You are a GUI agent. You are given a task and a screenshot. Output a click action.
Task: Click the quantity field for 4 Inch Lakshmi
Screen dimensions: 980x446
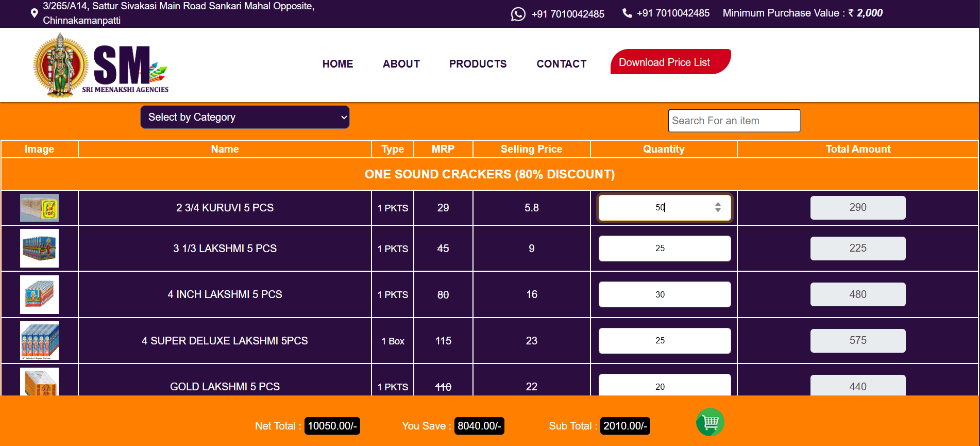click(664, 294)
